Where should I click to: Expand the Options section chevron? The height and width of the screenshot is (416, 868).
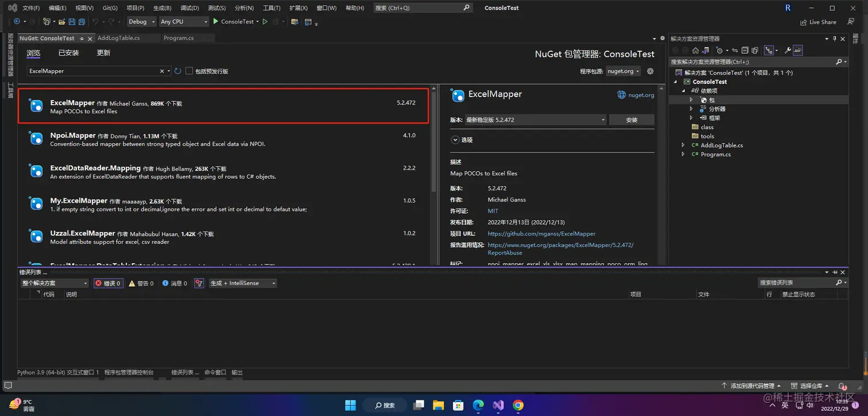tap(455, 140)
